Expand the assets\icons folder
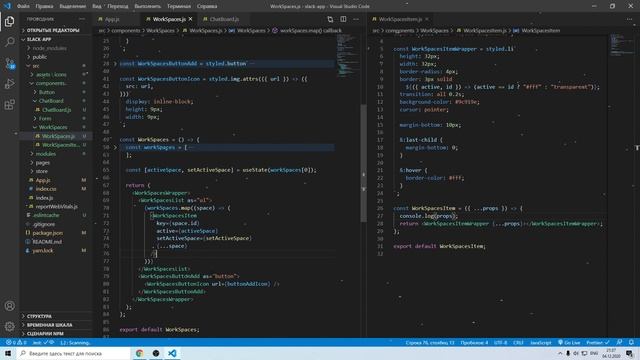Viewport: 640px width, 360px height. coord(51,75)
